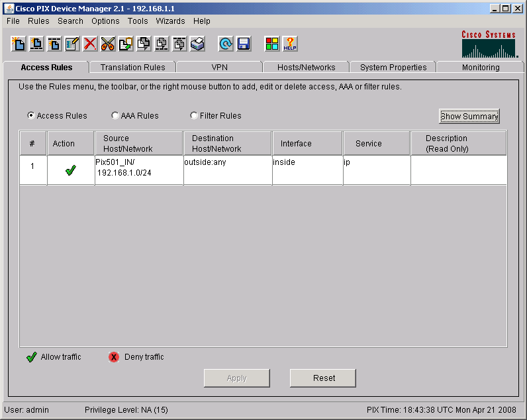Open the Help menu
Image resolution: width=527 pixels, height=420 pixels.
click(x=202, y=21)
